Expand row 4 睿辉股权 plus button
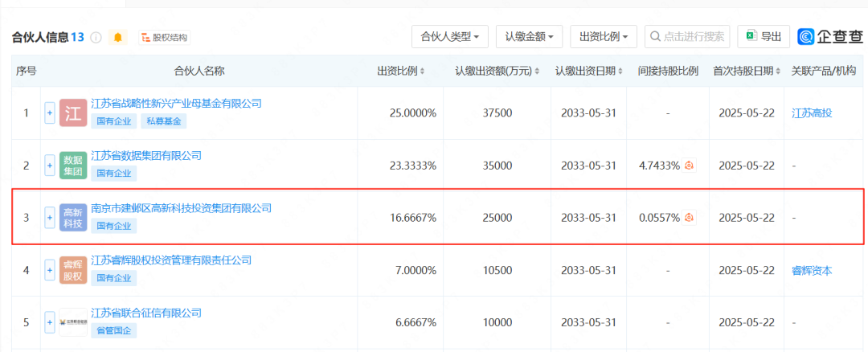868x352 pixels. pyautogui.click(x=49, y=270)
